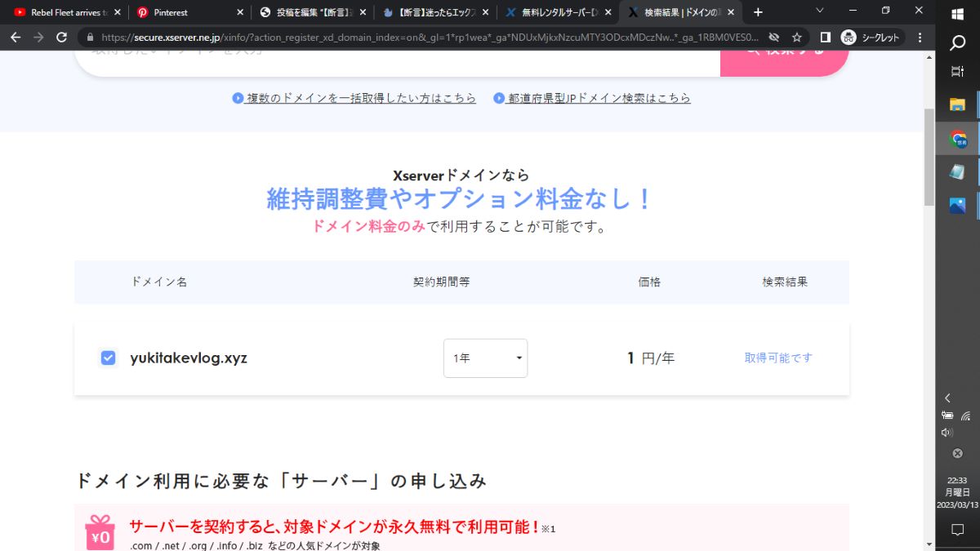Toggle the browser side panel icon
Screen dimensions: 980x551
[826, 38]
